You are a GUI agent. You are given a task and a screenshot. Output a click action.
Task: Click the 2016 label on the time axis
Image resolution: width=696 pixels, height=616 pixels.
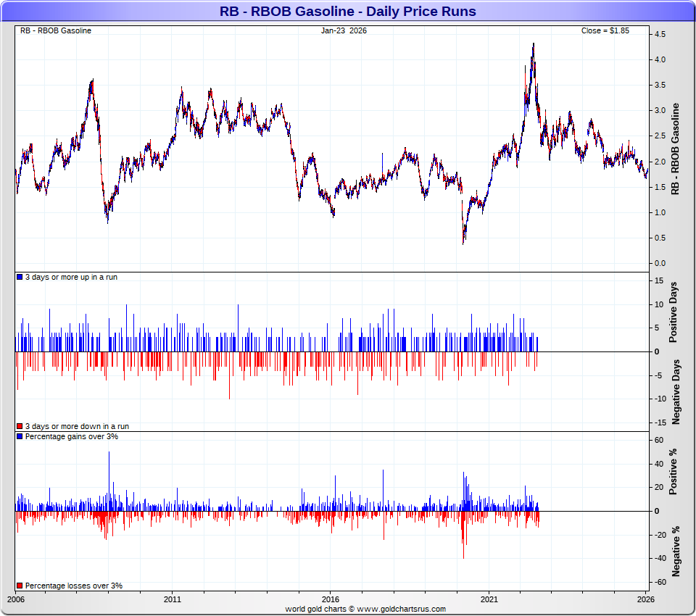331,599
